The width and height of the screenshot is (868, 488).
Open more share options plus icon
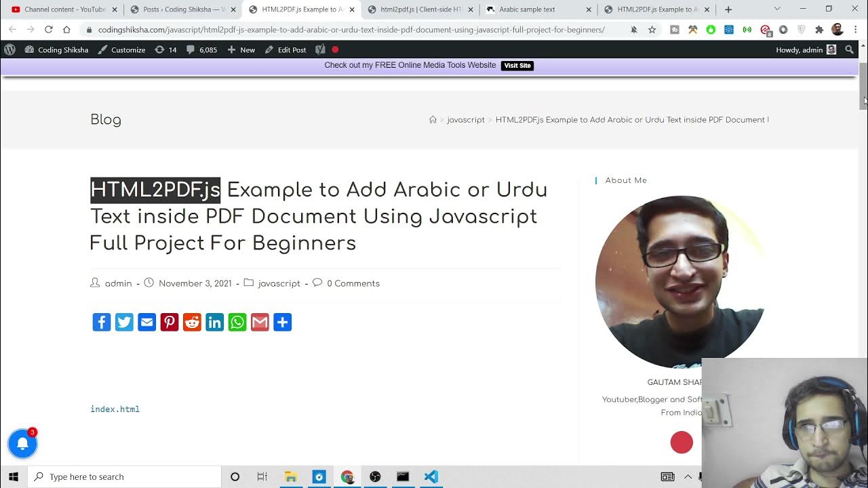coord(282,322)
